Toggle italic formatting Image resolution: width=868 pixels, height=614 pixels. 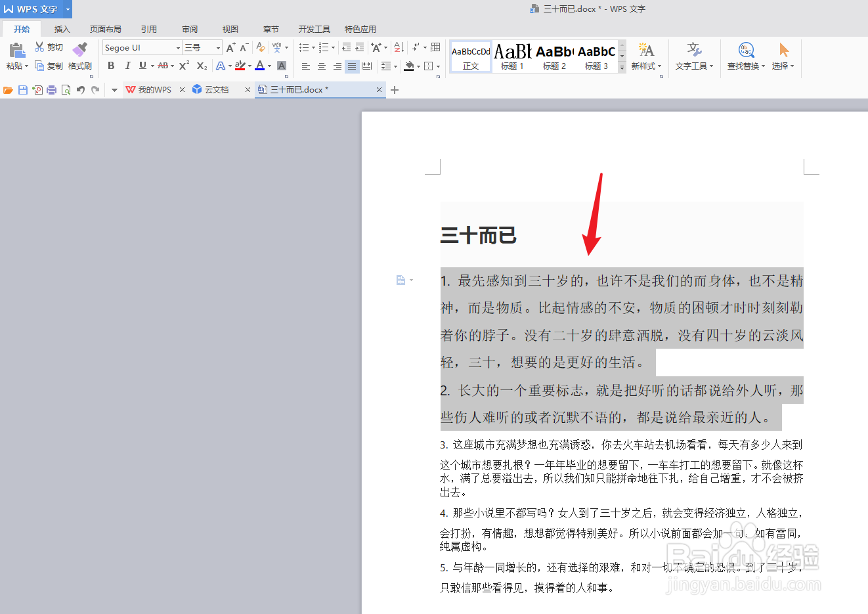coord(127,66)
